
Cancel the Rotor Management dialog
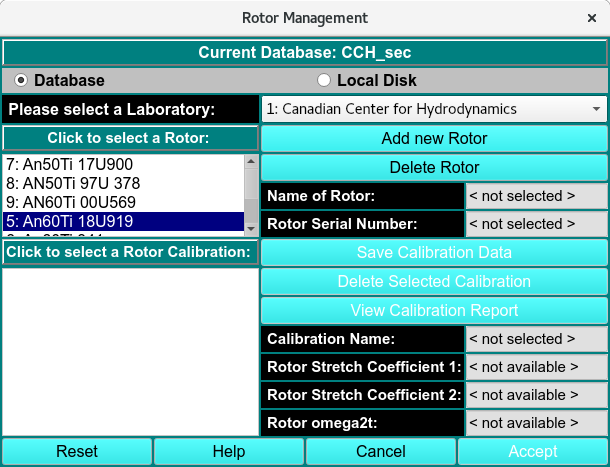click(x=381, y=452)
